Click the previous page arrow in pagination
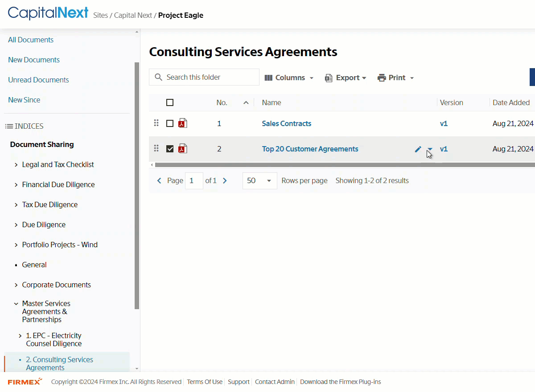Image resolution: width=535 pixels, height=392 pixels. click(x=159, y=181)
